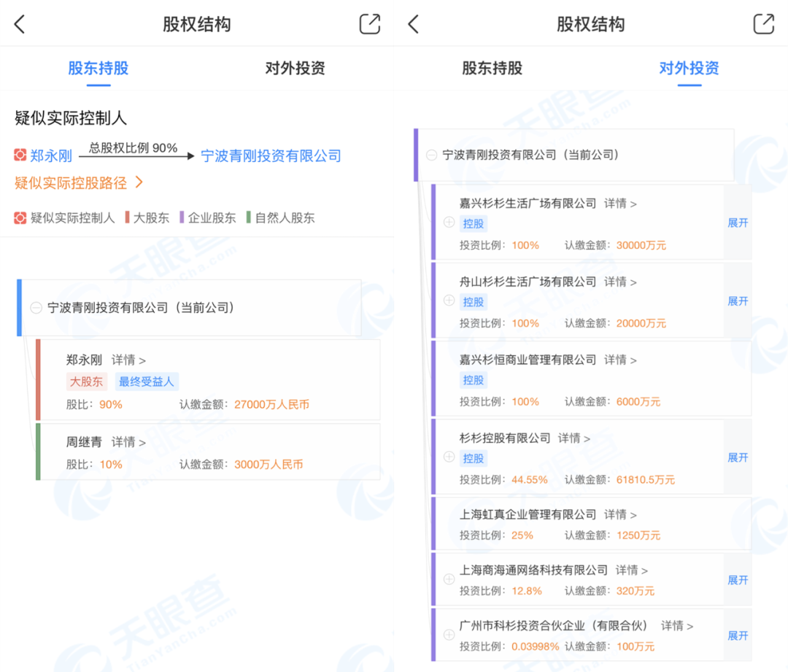Expand 上海商海通网络科技有限公司 using 展开

[x=738, y=580]
